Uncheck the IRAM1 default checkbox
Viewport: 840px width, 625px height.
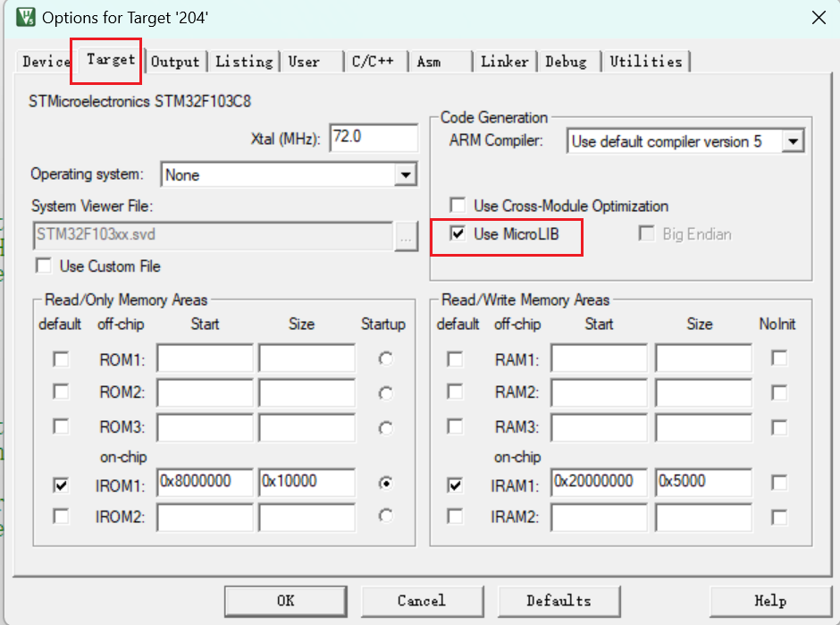455,486
